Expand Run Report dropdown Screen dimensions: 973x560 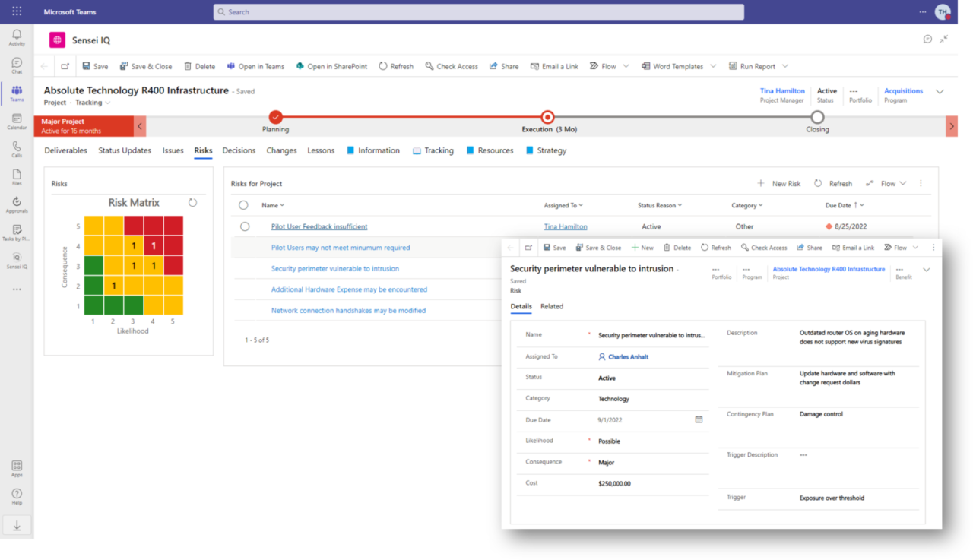point(785,66)
